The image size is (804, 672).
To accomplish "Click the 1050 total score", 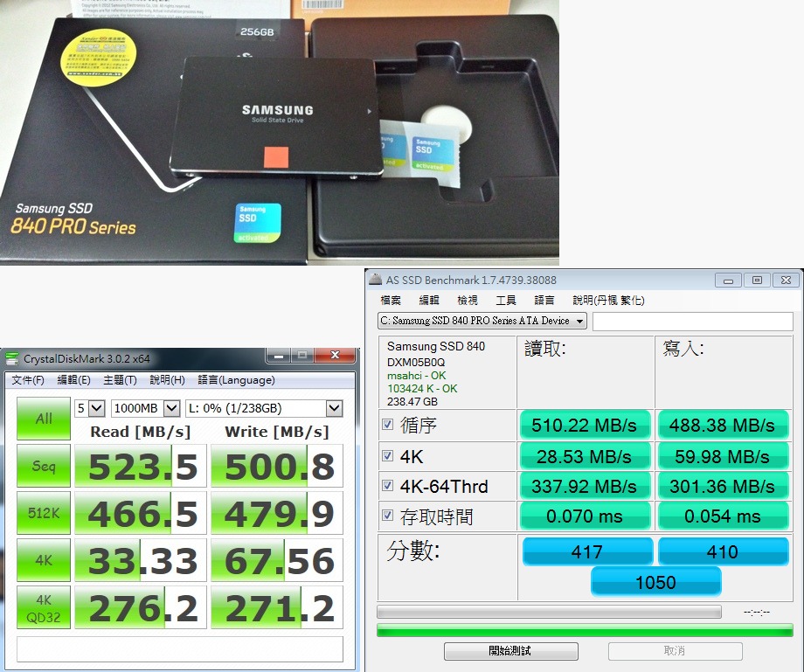I will 655,582.
